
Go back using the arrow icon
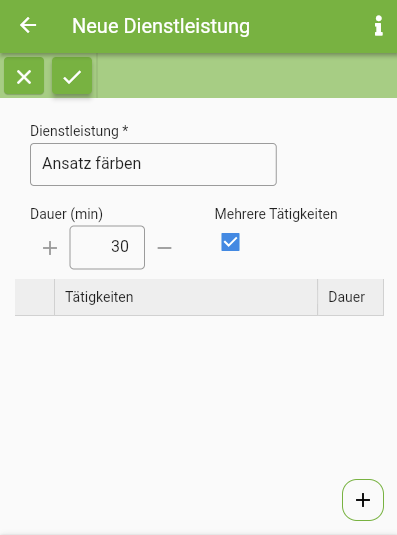[28, 26]
